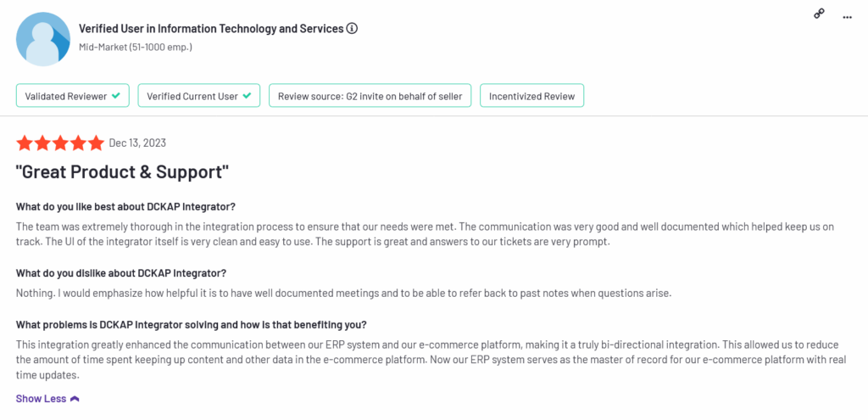Click the copy link chain icon
The width and height of the screenshot is (868, 420).
click(x=819, y=14)
